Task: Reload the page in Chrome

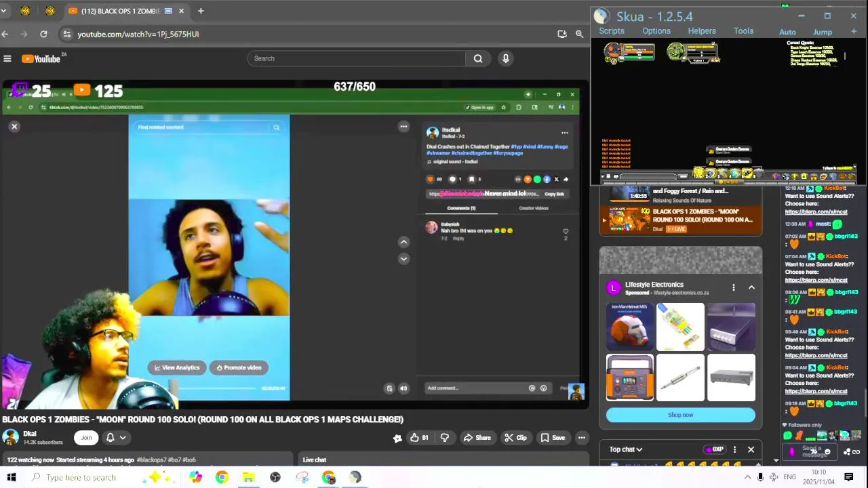Action: pos(43,34)
